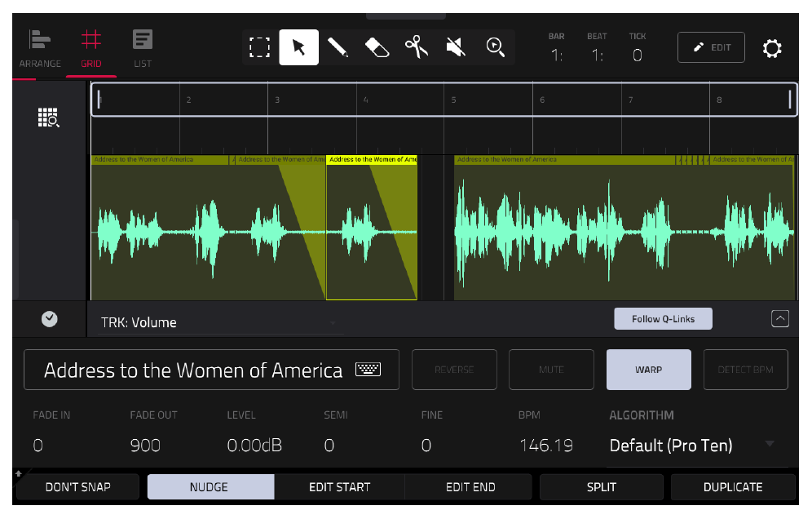Click the Bar position value
The width and height of the screenshot is (812, 519).
click(x=557, y=55)
